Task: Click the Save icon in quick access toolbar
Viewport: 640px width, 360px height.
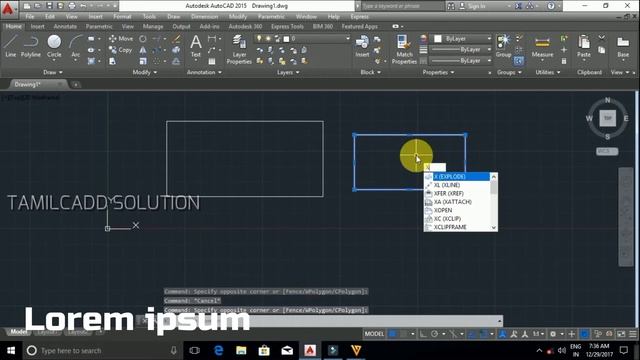Action: pyautogui.click(x=49, y=6)
